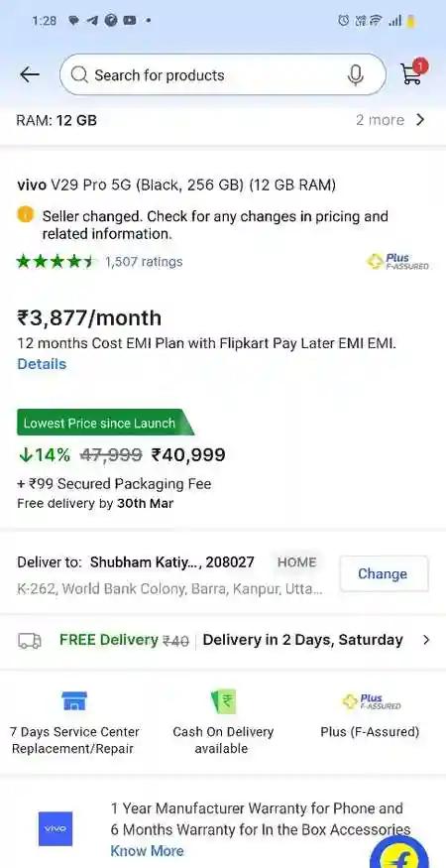Tap the Plus F-Assured badge near ratings
This screenshot has height=868, width=446.
pos(398,261)
